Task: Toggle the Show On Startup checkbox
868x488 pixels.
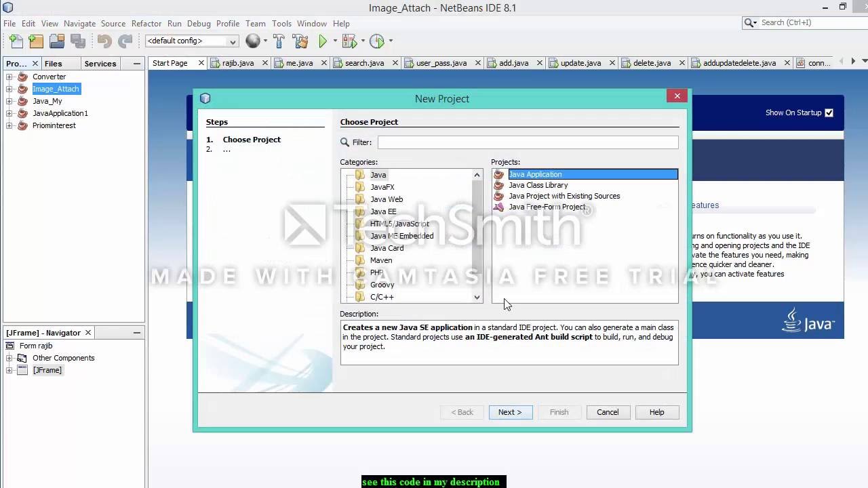Action: pyautogui.click(x=829, y=113)
